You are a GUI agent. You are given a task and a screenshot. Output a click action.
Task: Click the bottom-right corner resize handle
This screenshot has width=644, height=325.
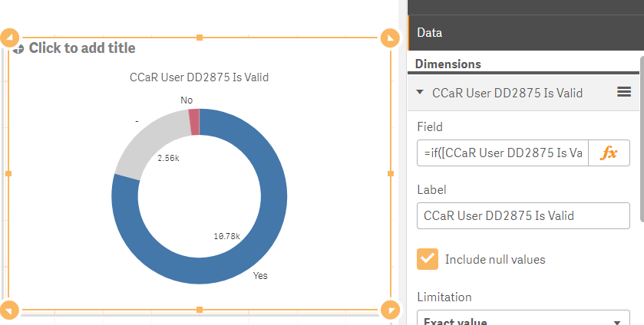click(x=390, y=310)
